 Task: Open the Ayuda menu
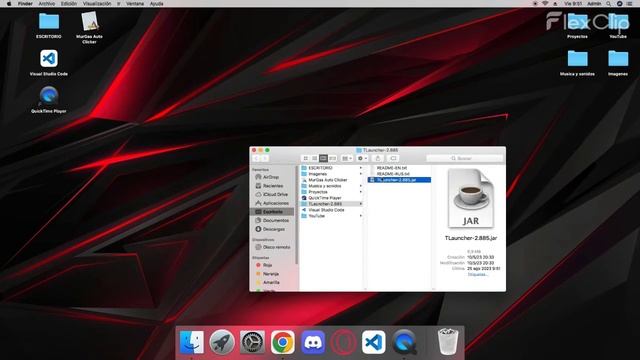pyautogui.click(x=156, y=4)
